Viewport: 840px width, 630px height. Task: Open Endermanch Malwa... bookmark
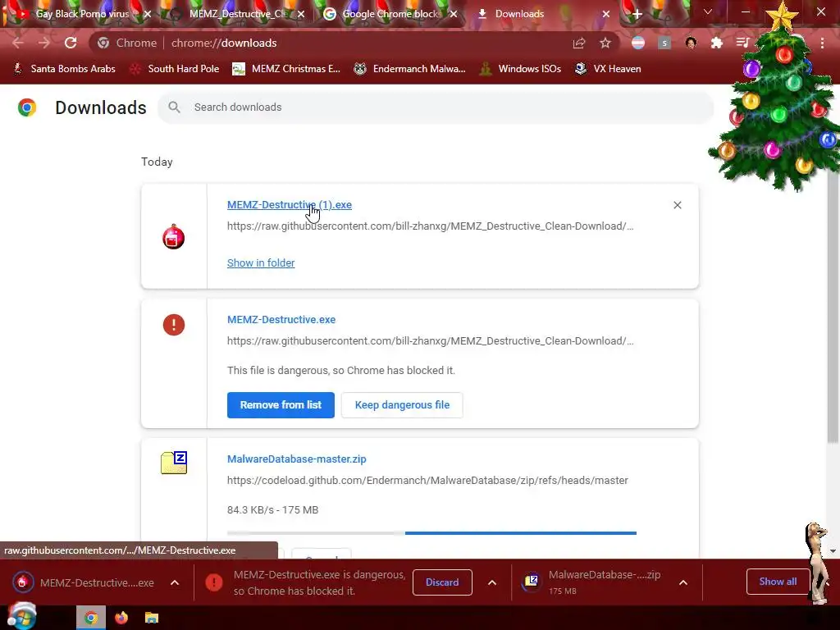(x=410, y=69)
